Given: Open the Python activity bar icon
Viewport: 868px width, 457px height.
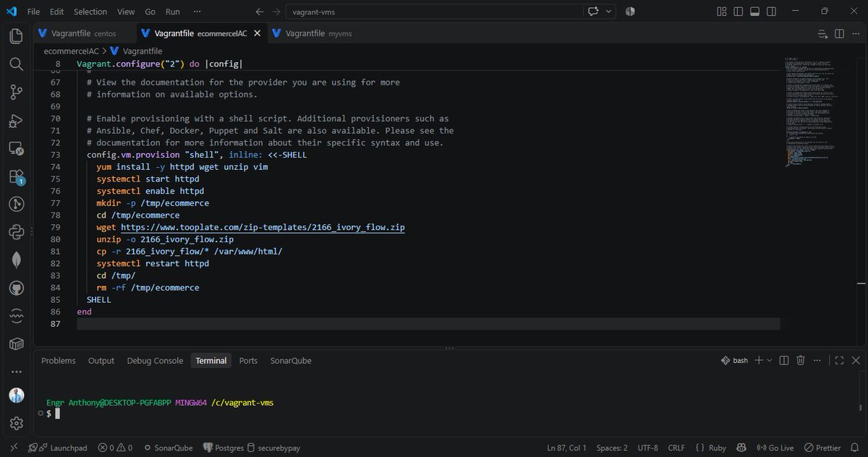Looking at the screenshot, I should click(16, 232).
